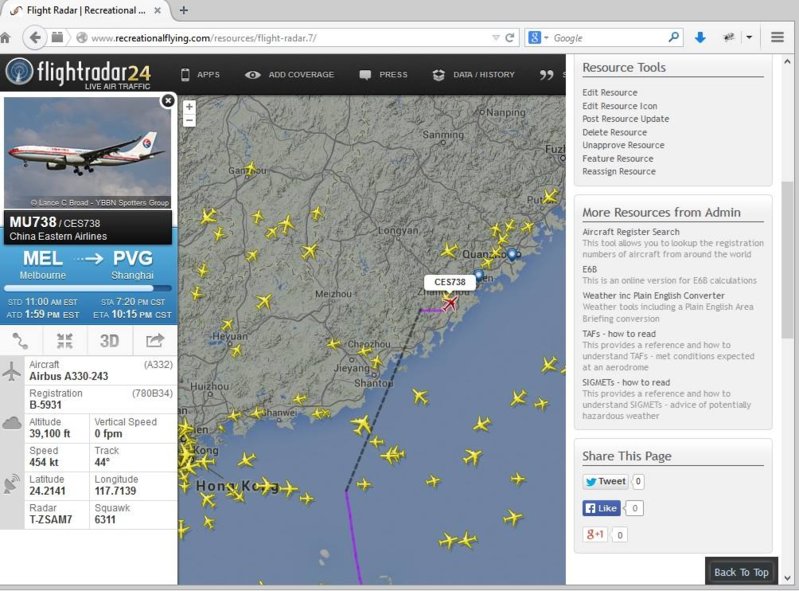
Task: Click Feature Resource link
Action: pos(618,158)
